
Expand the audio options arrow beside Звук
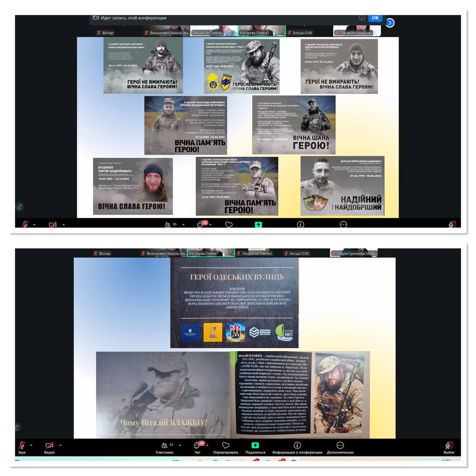31,445
